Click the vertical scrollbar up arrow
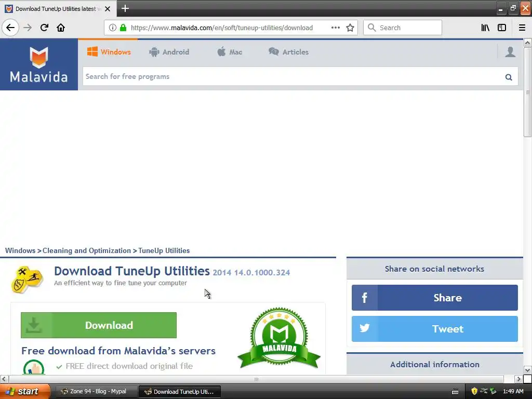The width and height of the screenshot is (532, 399). [527, 43]
